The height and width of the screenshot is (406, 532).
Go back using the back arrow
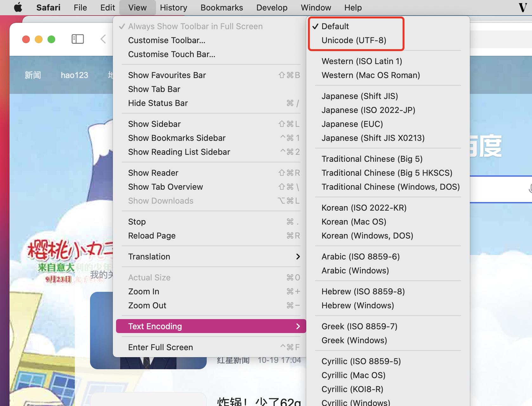coord(103,39)
